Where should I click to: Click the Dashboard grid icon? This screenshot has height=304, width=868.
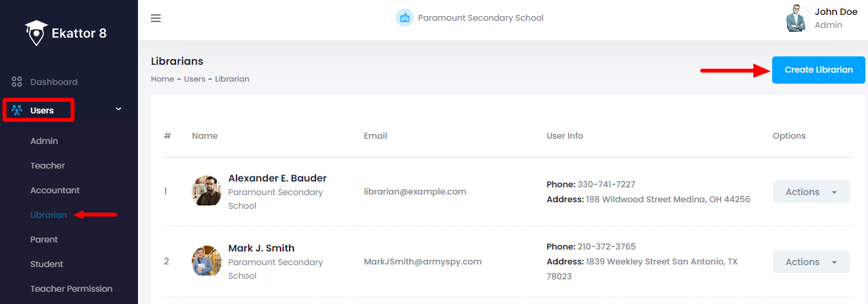17,82
